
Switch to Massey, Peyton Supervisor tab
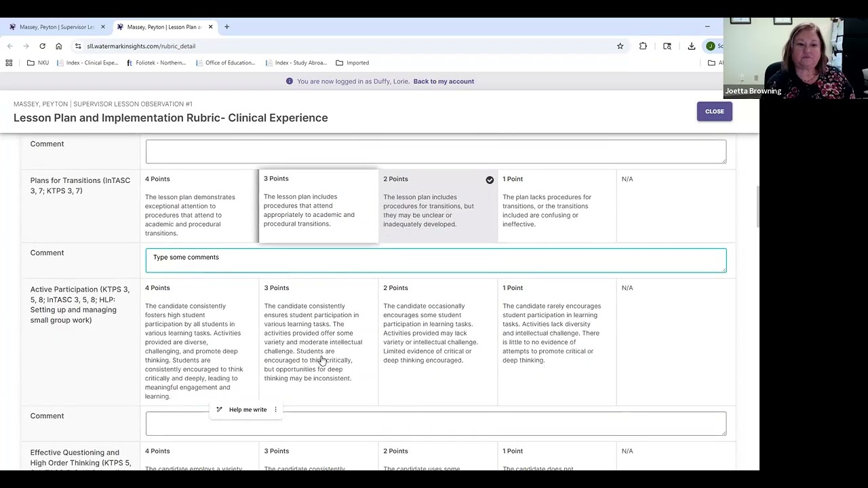coord(56,27)
